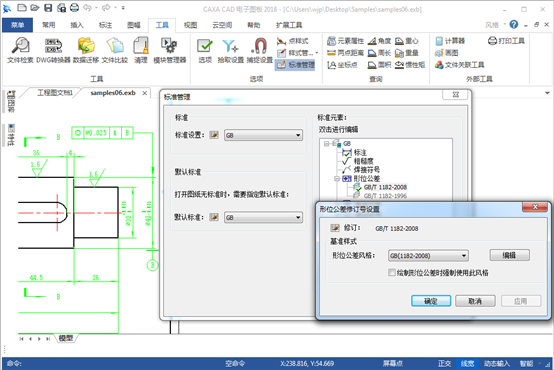Collapse the 形位公差 tree node

tap(337, 178)
